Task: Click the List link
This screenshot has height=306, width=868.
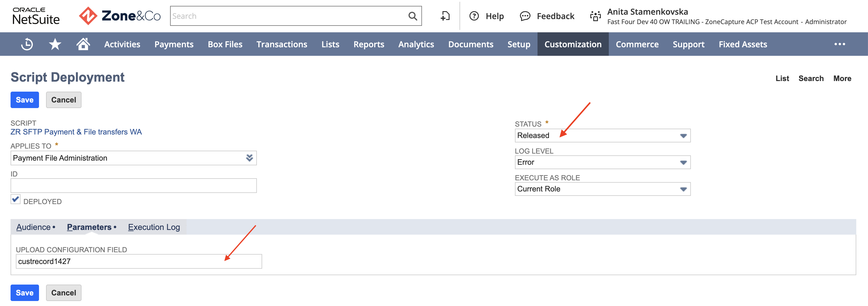Action: (782, 78)
